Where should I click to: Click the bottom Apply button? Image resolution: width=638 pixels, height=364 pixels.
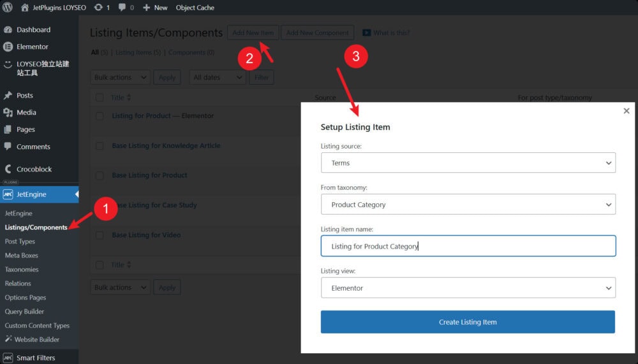(167, 287)
